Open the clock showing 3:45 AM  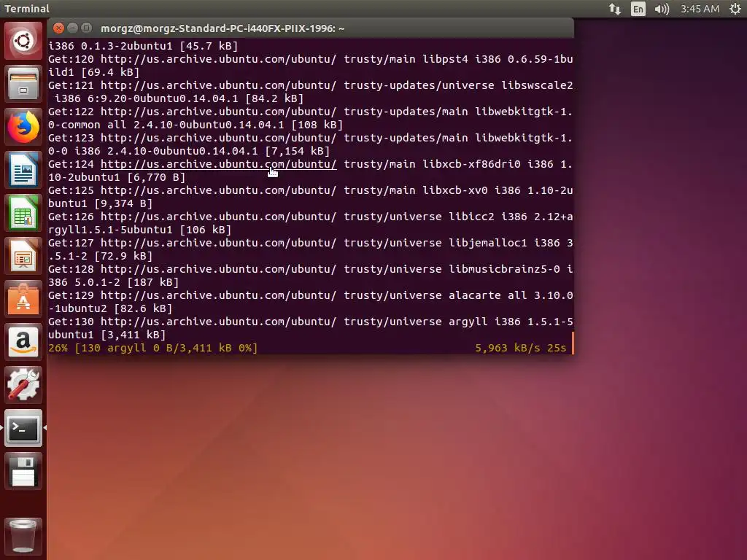coord(700,9)
